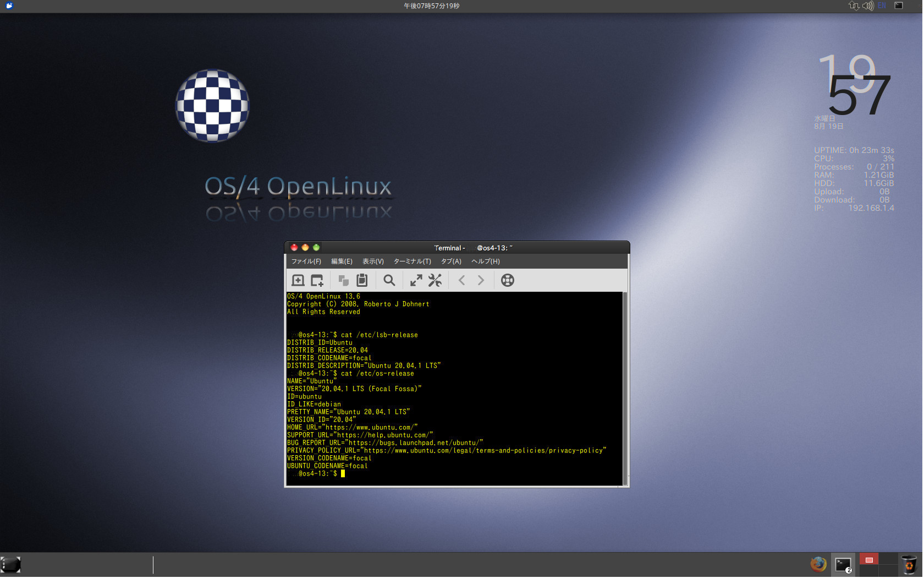Click 'DISTRIB_CODENAME=focal' line
Image resolution: width=924 pixels, height=578 pixels.
point(329,358)
